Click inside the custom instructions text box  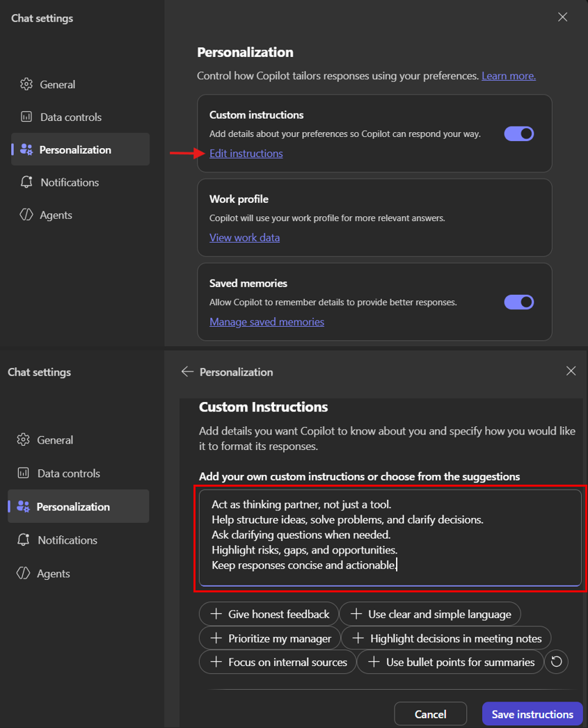pos(390,537)
